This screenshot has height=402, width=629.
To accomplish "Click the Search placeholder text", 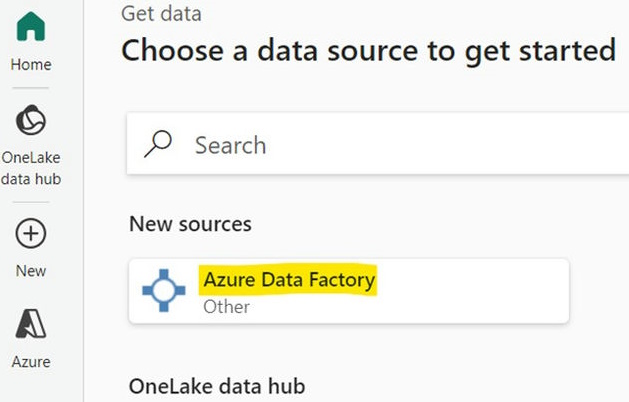I will point(231,145).
